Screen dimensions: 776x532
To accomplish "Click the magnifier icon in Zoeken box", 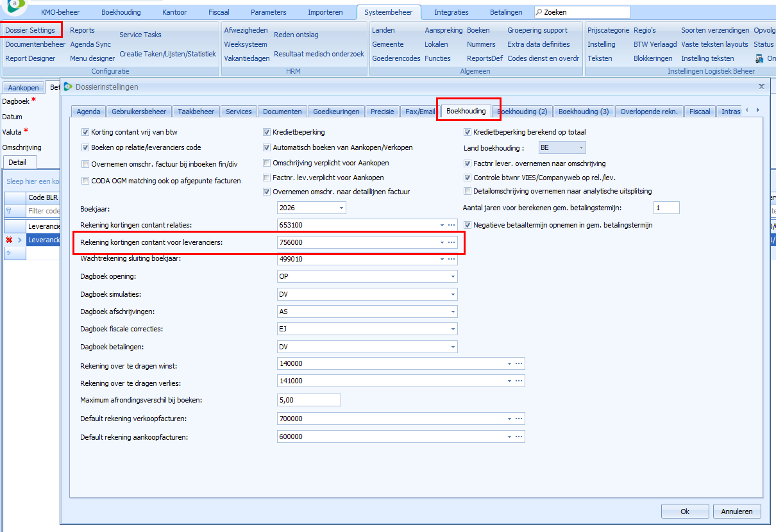I will 539,12.
